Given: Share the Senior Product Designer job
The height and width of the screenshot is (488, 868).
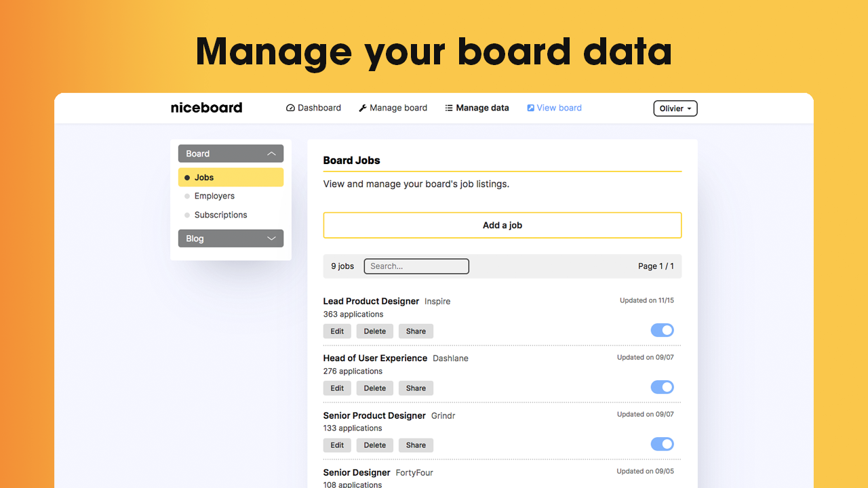Looking at the screenshot, I should tap(416, 445).
